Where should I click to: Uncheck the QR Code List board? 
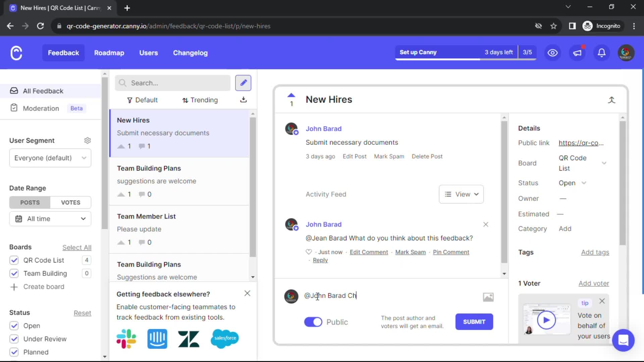(14, 260)
